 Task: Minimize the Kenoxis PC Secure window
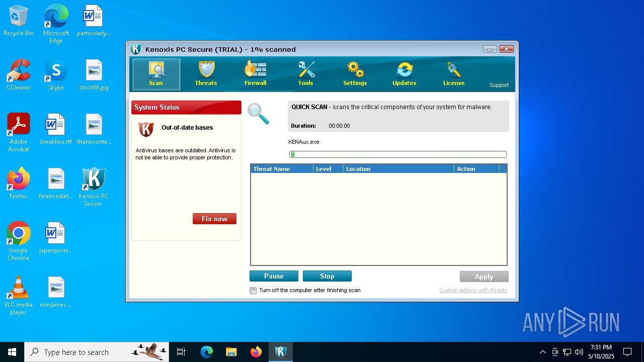pos(490,49)
